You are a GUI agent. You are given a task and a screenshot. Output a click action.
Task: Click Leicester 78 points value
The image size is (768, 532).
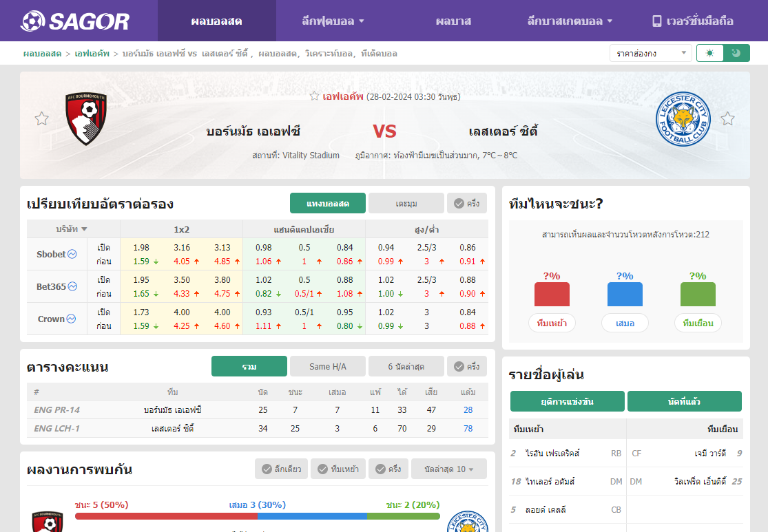(x=468, y=428)
